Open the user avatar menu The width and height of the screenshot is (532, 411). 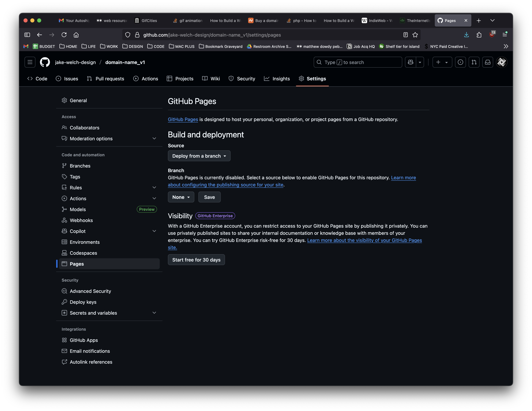click(502, 62)
